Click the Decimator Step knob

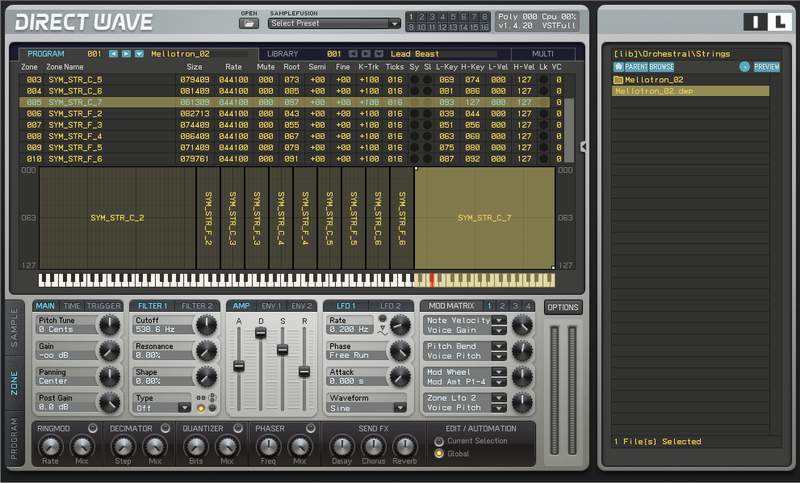123,446
